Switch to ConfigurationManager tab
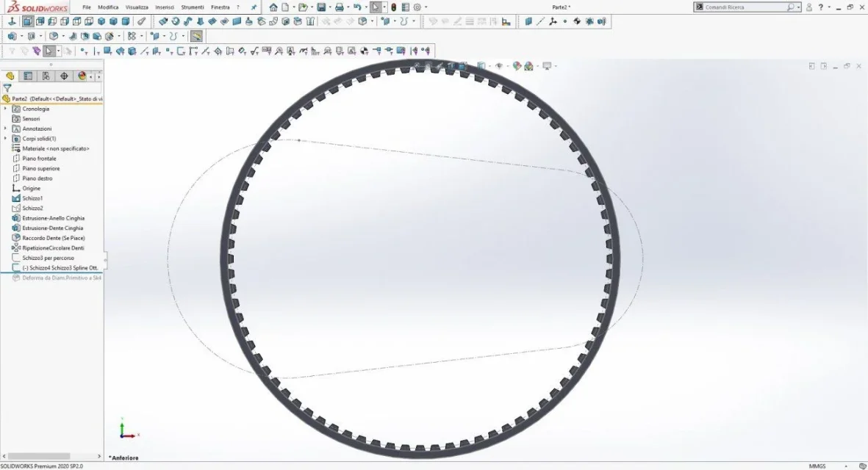 (x=46, y=76)
